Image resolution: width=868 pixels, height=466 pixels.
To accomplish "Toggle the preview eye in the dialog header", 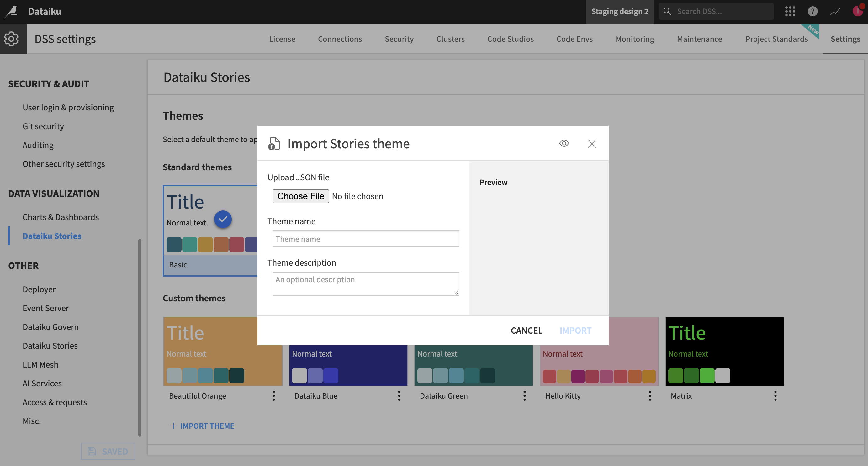I will coord(564,143).
